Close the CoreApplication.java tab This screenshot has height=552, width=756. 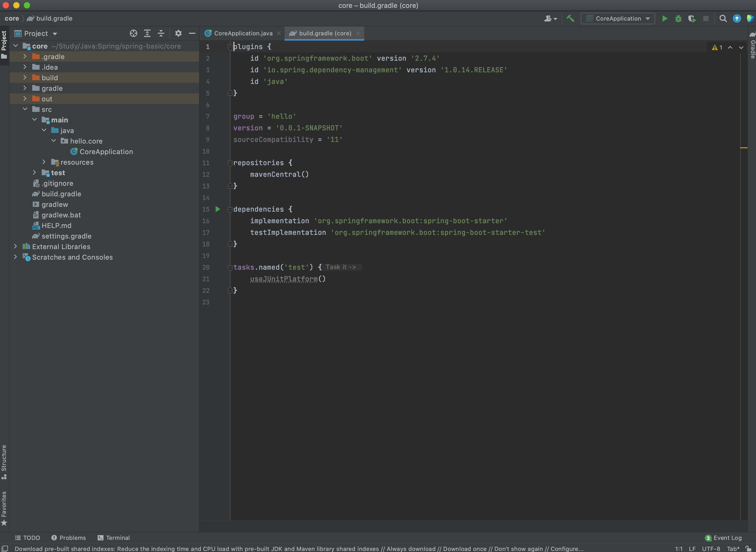[278, 34]
